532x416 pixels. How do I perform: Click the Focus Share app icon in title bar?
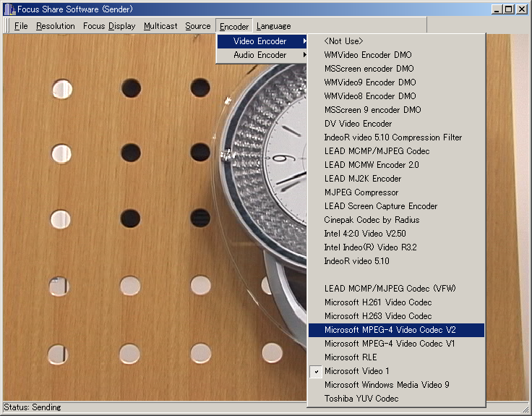9,9
